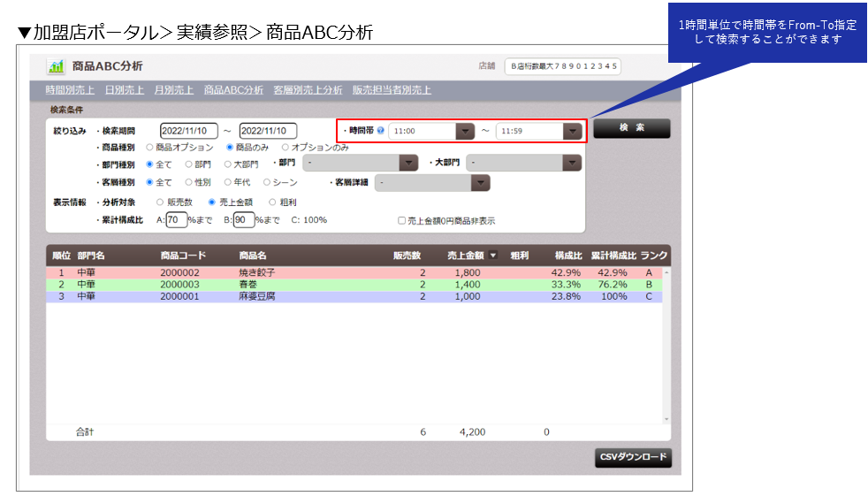Click the 商品ABC分析 chart icon
Viewport: 868px width, 496px height.
(x=56, y=66)
